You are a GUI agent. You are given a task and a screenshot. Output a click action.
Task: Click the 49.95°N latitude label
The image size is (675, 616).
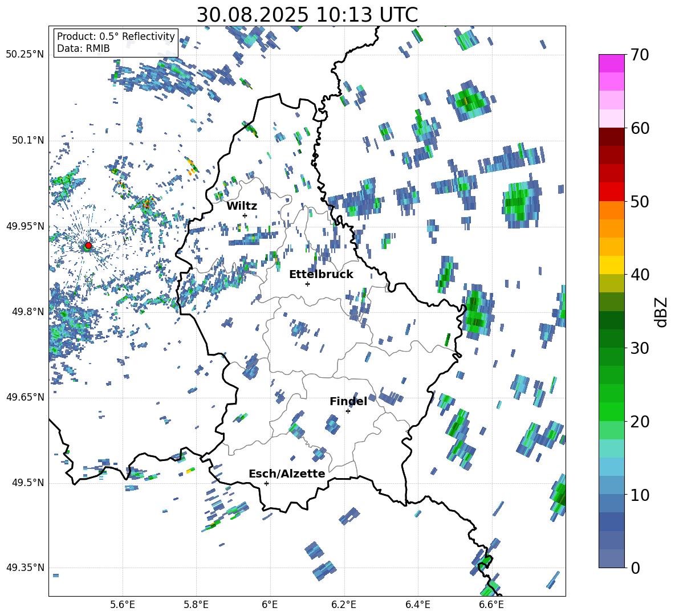click(25, 226)
